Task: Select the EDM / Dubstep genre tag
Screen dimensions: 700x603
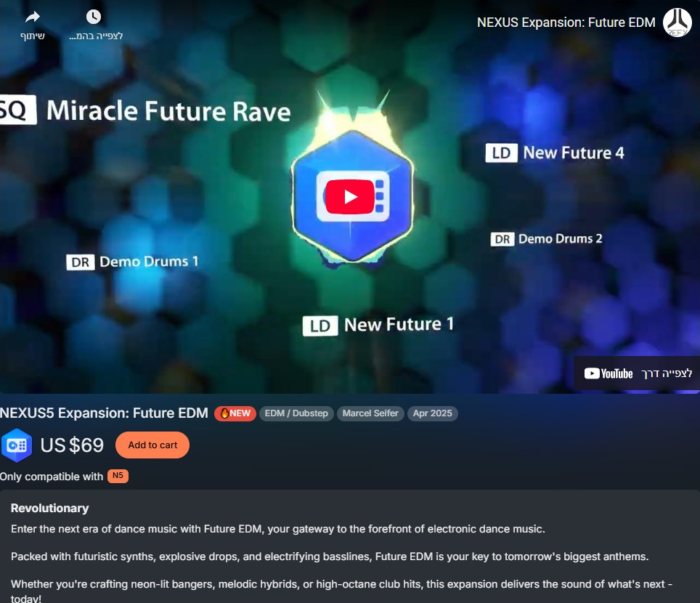Action: click(296, 413)
